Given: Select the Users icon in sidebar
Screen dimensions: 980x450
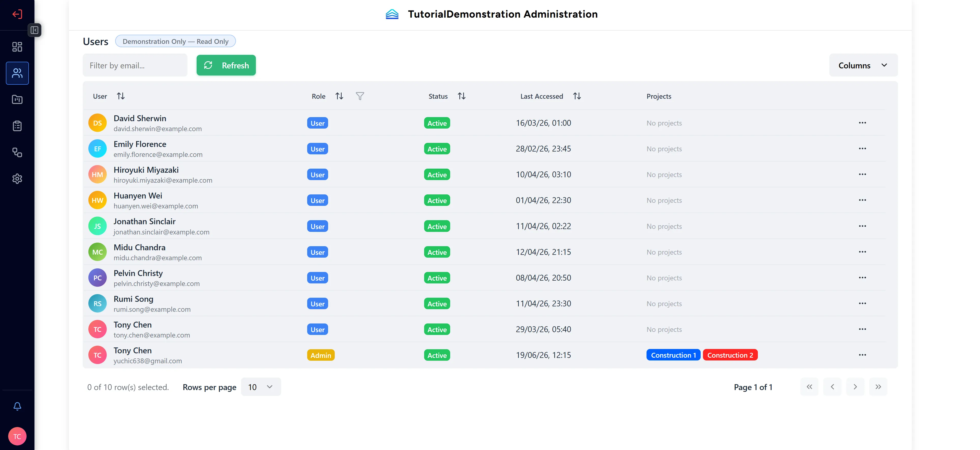Looking at the screenshot, I should (17, 73).
